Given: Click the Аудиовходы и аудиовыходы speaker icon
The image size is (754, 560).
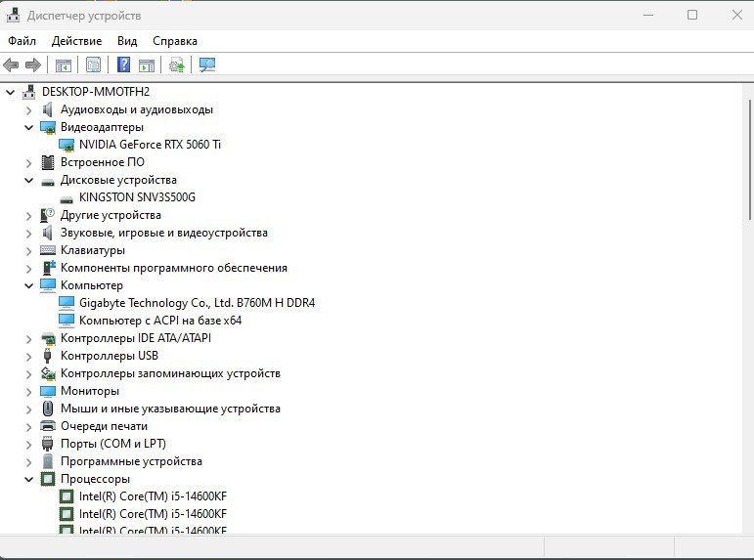Looking at the screenshot, I should click(x=47, y=109).
